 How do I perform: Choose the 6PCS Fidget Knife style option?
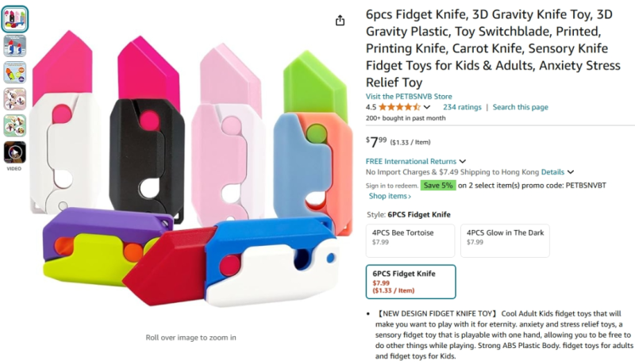pyautogui.click(x=411, y=282)
